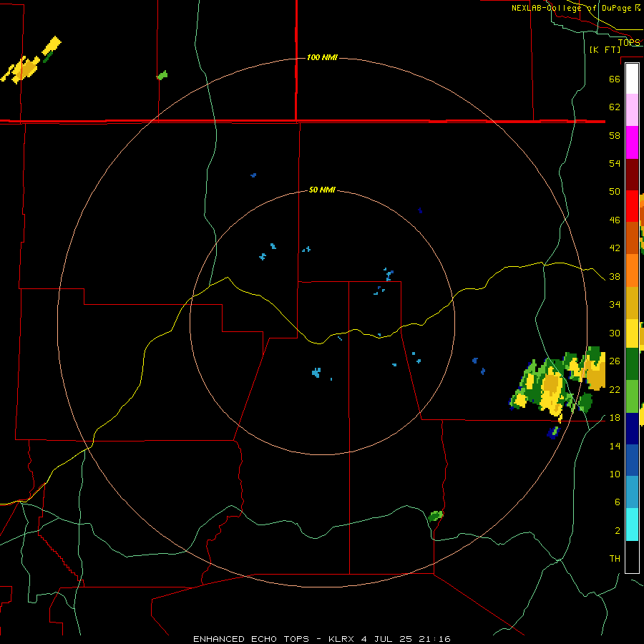
Task: Click the 14 legend value
Action: 615,446
